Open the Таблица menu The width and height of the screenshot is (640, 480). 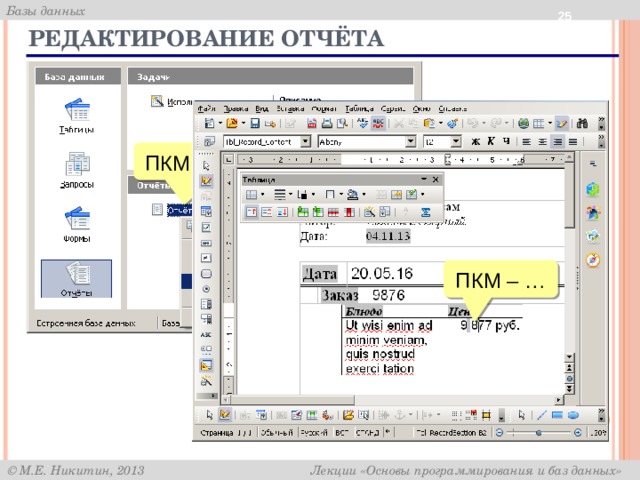(359, 109)
